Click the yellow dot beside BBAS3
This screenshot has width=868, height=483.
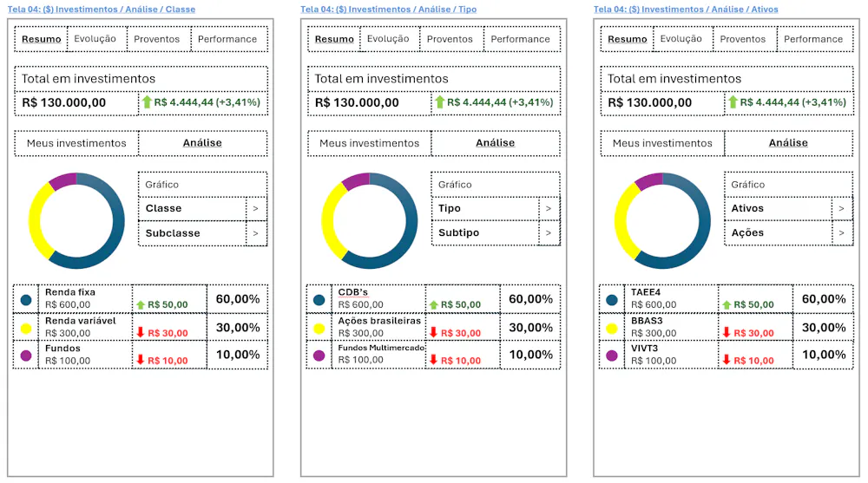coord(612,329)
